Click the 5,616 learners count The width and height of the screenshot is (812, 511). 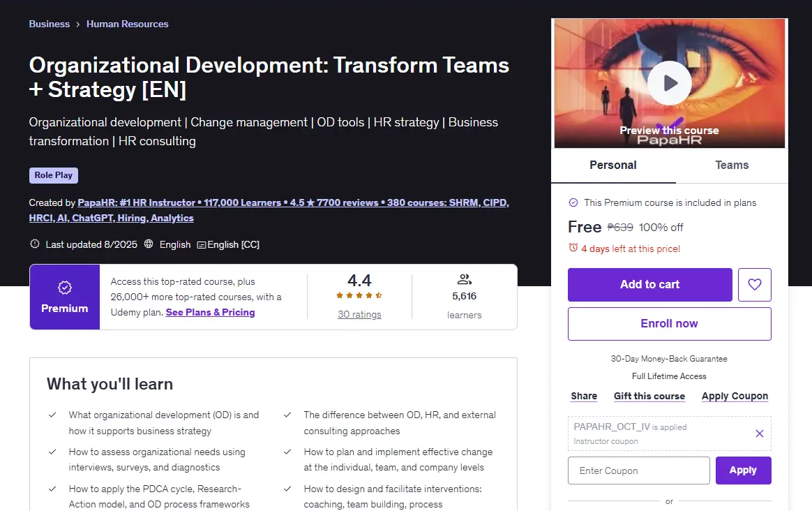pyautogui.click(x=464, y=296)
